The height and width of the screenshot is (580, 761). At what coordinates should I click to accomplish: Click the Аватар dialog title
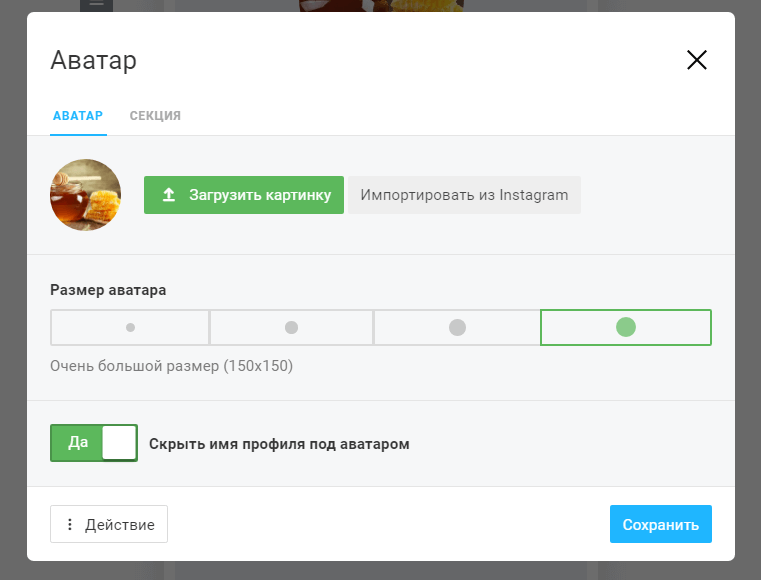93,60
